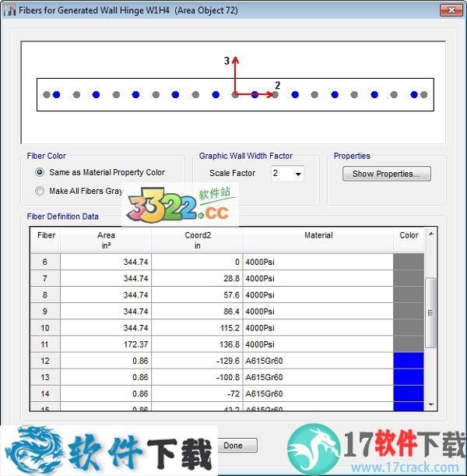Click Area cell 0.86 for fiber 13
Screen dimensions: 467x476
pyautogui.click(x=106, y=377)
